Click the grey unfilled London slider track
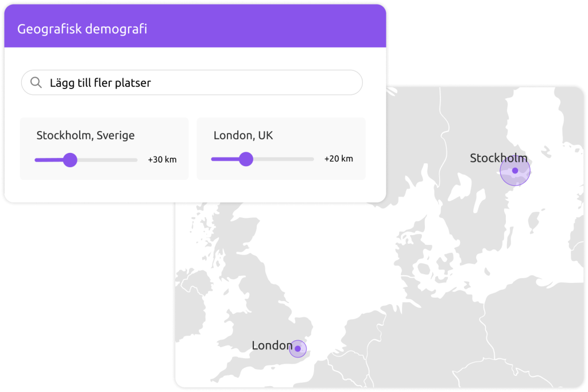This screenshot has height=392, width=588. point(284,159)
